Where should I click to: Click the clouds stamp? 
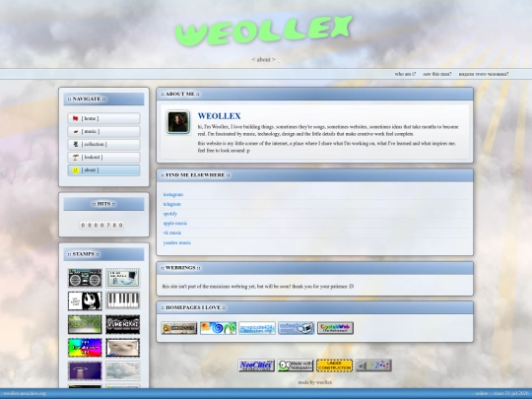tap(122, 370)
